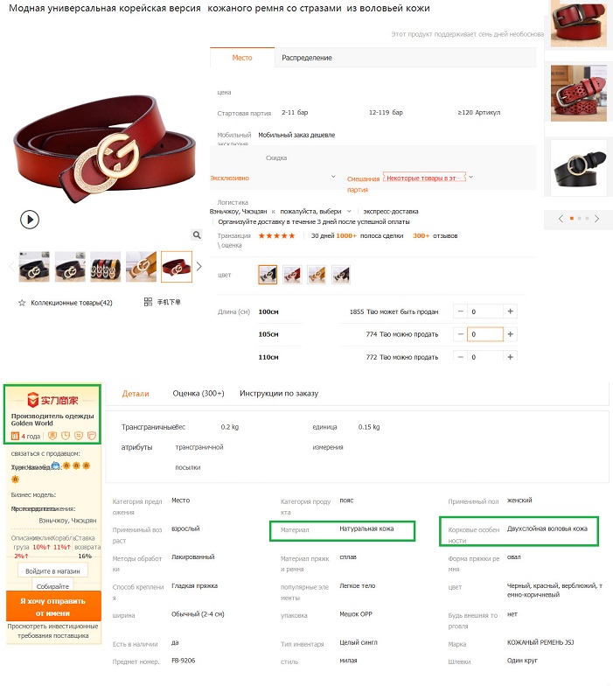The image size is (613, 700).
Task: Go to previous recommended item in side carousel
Action: pos(561,218)
